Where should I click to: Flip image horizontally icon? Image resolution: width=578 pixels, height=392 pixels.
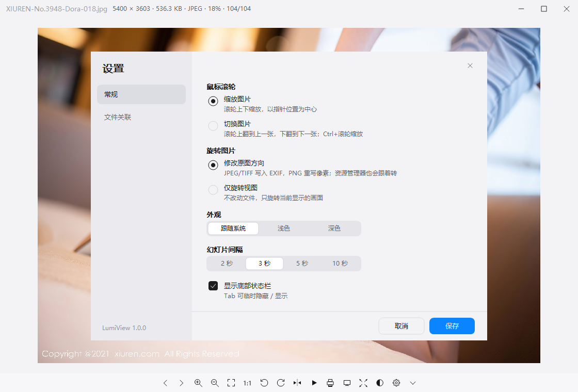[297, 383]
